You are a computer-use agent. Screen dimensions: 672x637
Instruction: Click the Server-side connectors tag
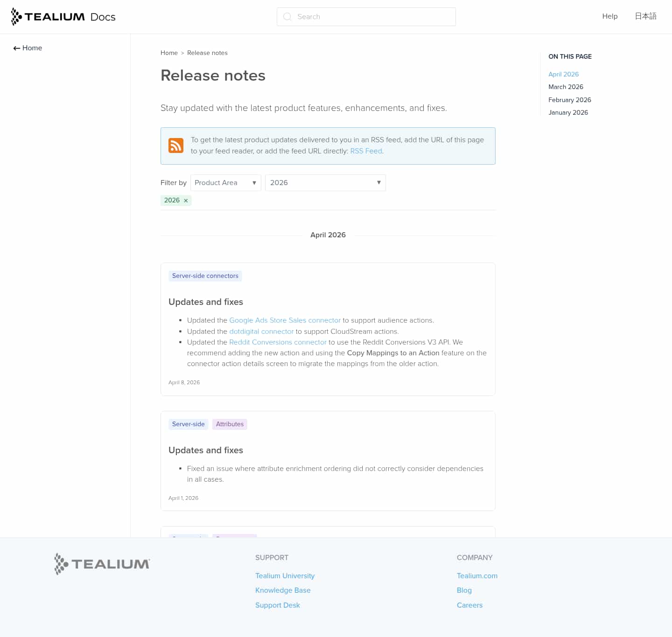205,276
